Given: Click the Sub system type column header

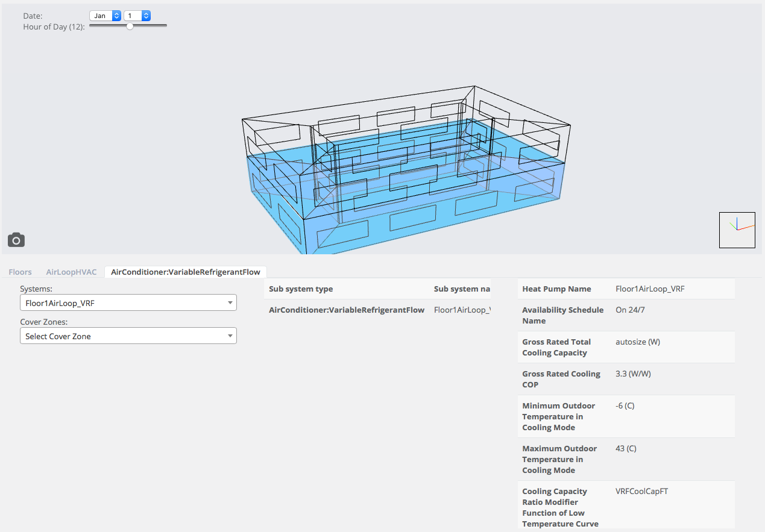Looking at the screenshot, I should pos(301,289).
